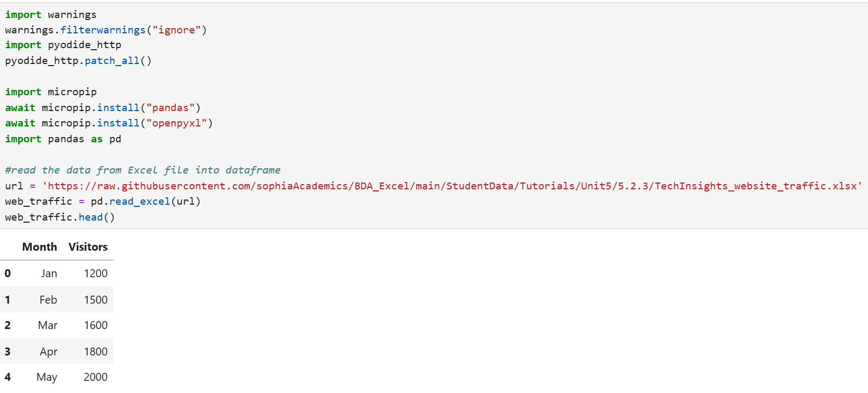868x393 pixels.
Task: Click row index 3 label
Action: click(7, 352)
